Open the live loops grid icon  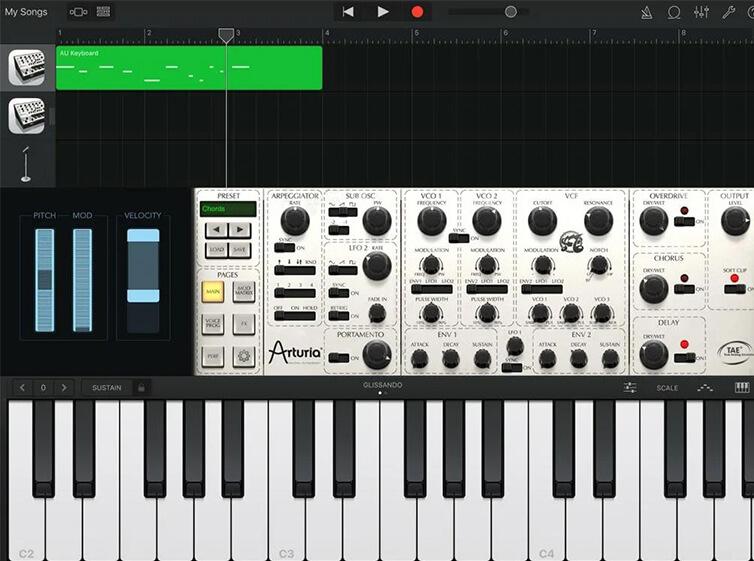(103, 12)
